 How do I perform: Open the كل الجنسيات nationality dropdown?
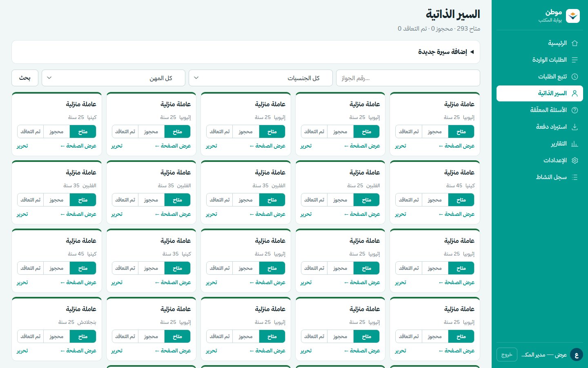tap(261, 78)
